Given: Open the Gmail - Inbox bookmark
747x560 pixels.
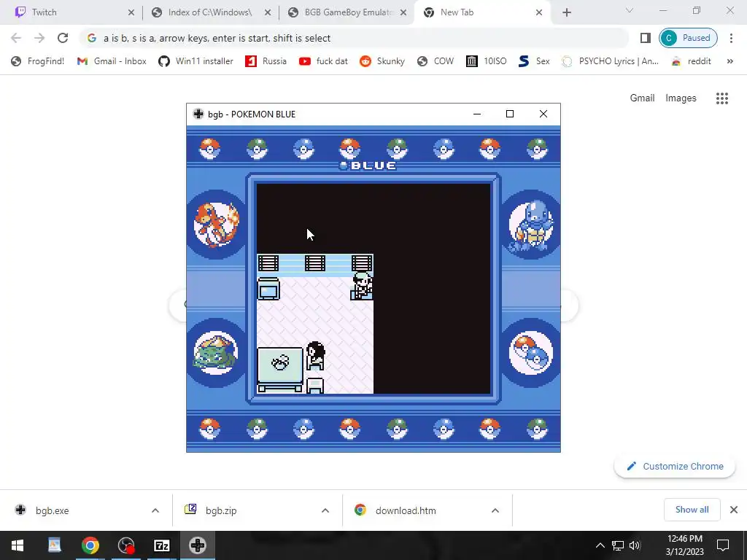Looking at the screenshot, I should (x=112, y=61).
